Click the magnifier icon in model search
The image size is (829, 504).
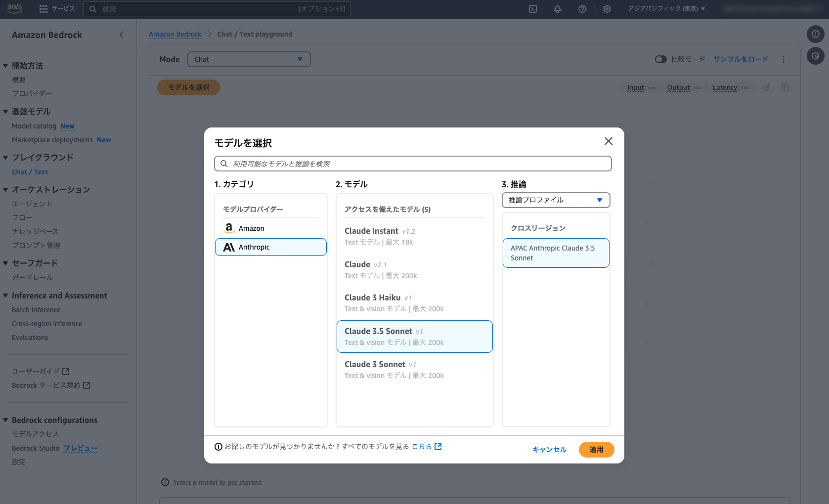coord(224,164)
